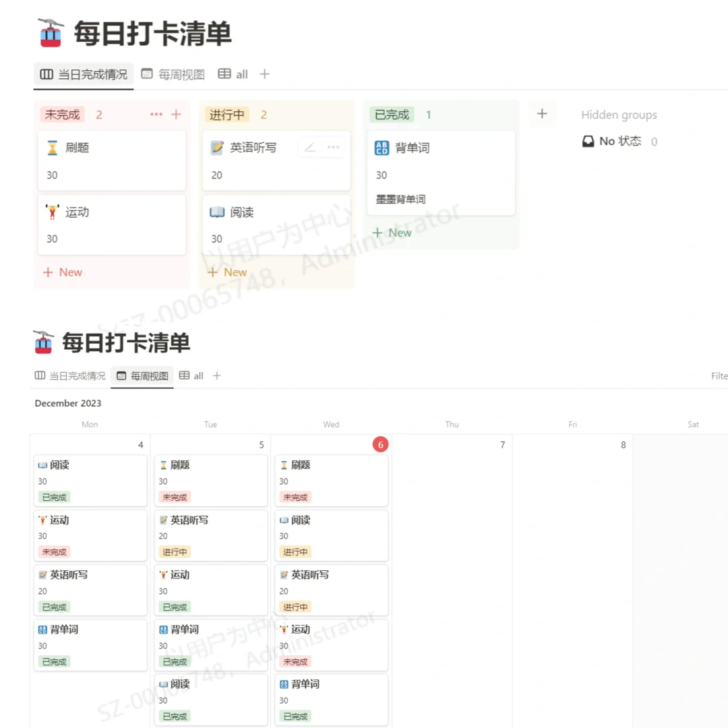The image size is (728, 728).
Task: Click the + button to add a new group
Action: pyautogui.click(x=543, y=114)
